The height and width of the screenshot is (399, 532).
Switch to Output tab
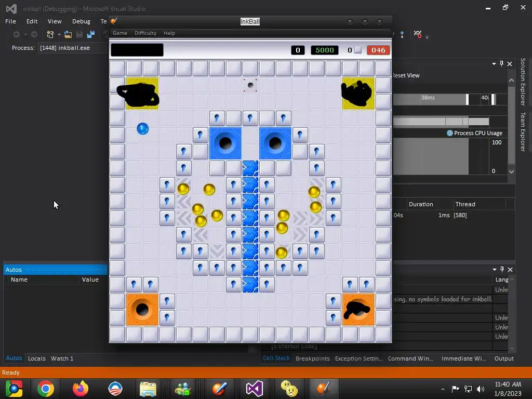click(x=504, y=358)
